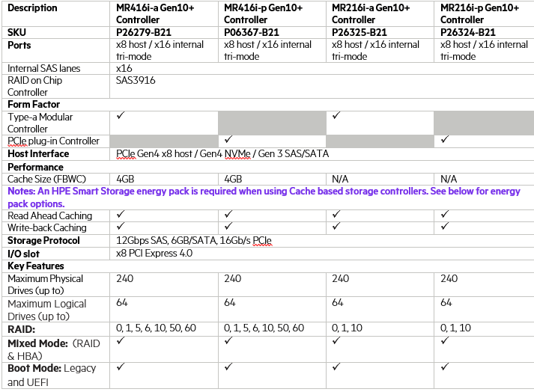The width and height of the screenshot is (534, 392).
Task: Click the '4GB' cache value for MR416i-p
Action: coord(233,179)
